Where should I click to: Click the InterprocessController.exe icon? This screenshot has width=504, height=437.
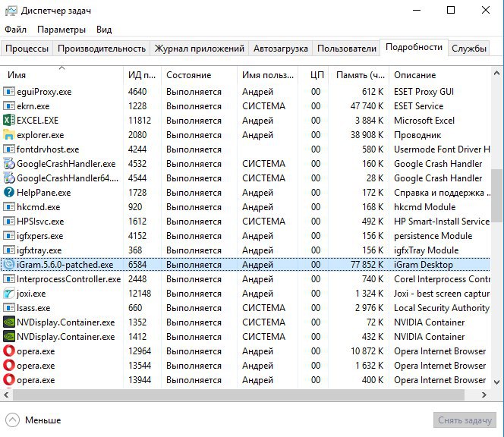(9, 279)
